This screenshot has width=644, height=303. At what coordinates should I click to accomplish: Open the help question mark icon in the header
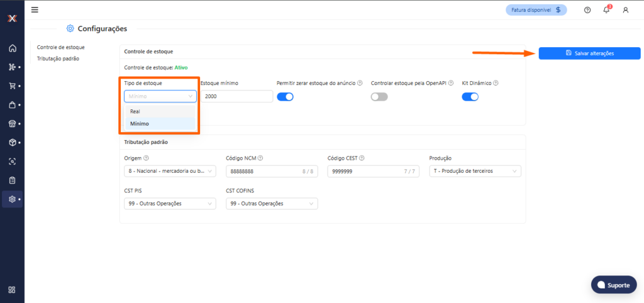(x=587, y=10)
